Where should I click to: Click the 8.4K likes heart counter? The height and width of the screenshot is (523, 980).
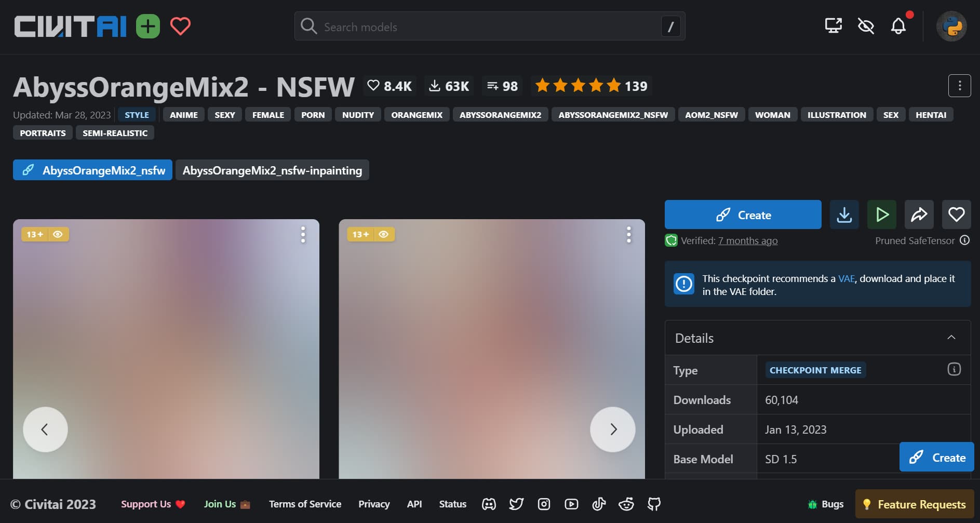tap(390, 86)
